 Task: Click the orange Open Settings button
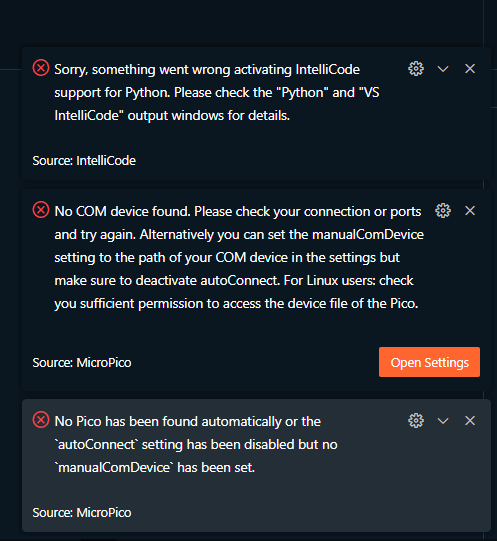click(429, 362)
